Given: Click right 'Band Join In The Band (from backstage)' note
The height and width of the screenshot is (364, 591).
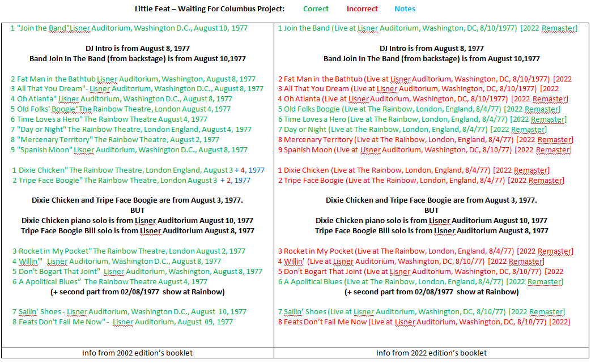Looking at the screenshot, I should coord(432,59).
